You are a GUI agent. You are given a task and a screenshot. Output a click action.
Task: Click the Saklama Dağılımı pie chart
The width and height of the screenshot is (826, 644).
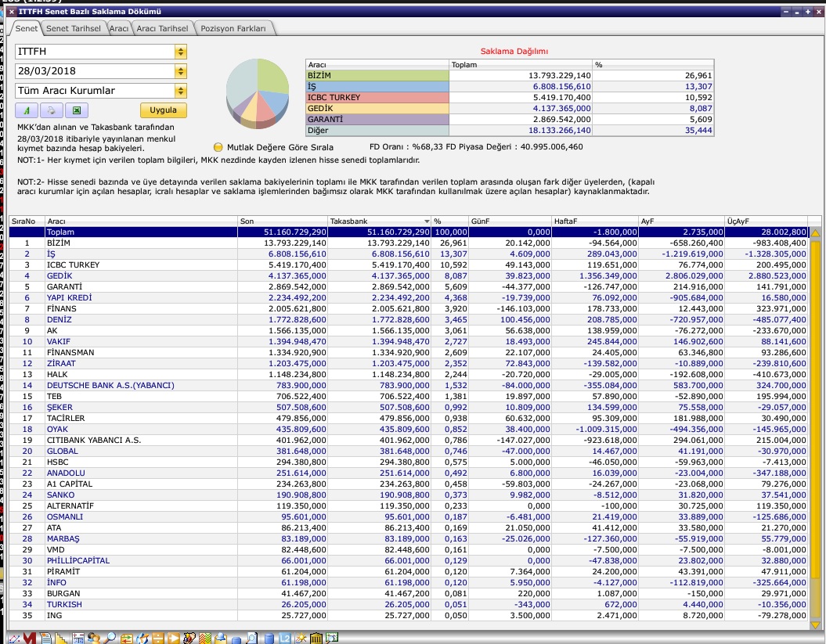click(x=258, y=93)
